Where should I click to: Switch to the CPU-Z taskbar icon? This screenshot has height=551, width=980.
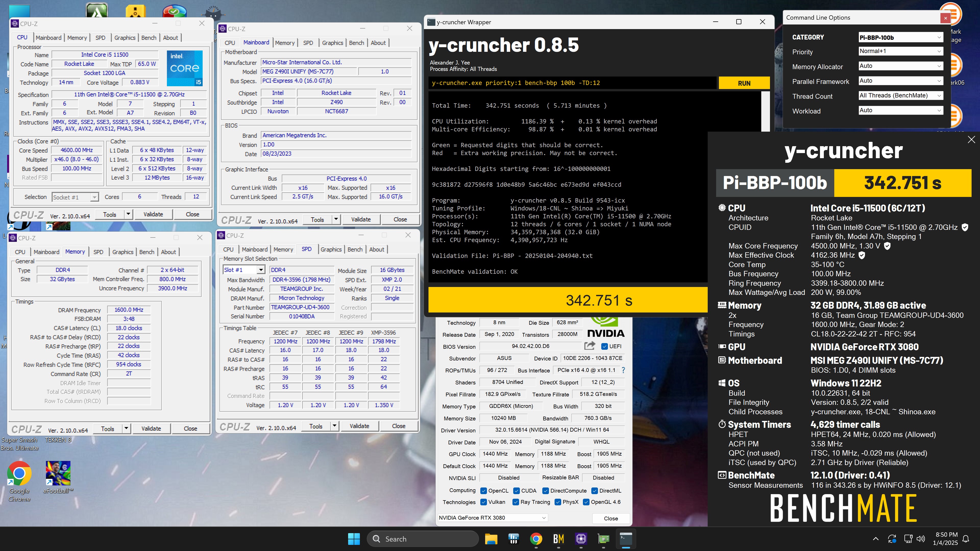[581, 539]
